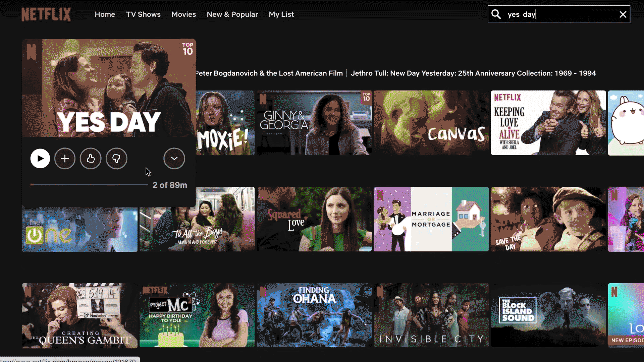Image resolution: width=644 pixels, height=362 pixels.
Task: Open the Yes Day preview artwork
Action: [x=109, y=88]
